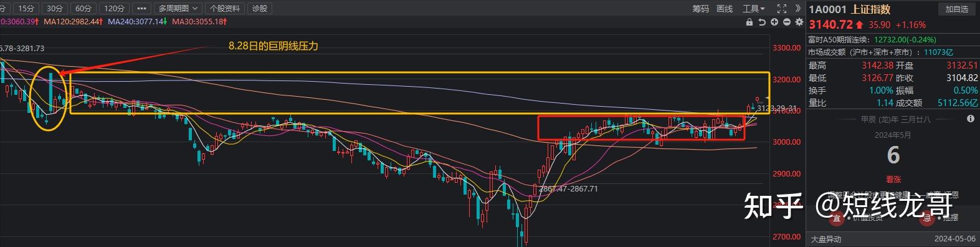980x247 pixels.
Task: Click the 昨收 value 3104.82
Action: pos(963,78)
